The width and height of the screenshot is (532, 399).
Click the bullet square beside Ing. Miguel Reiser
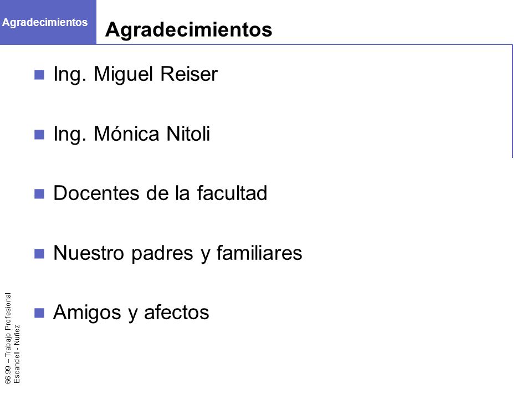(x=39, y=75)
